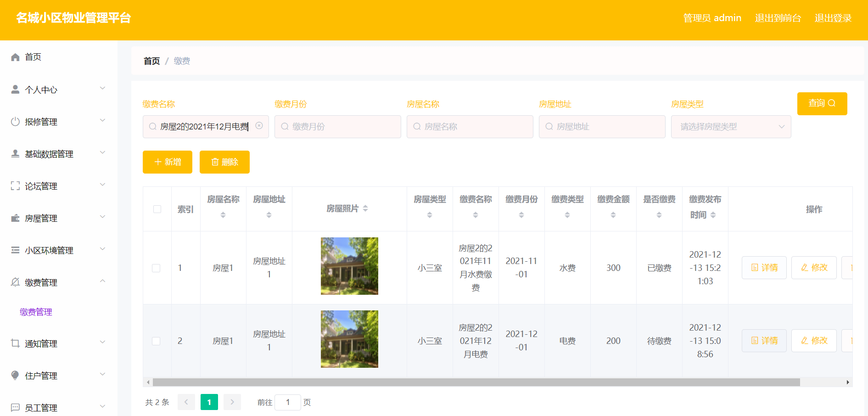Expand the 论坛管理 menu chevron
Screen dimensions: 868x416
(103, 185)
